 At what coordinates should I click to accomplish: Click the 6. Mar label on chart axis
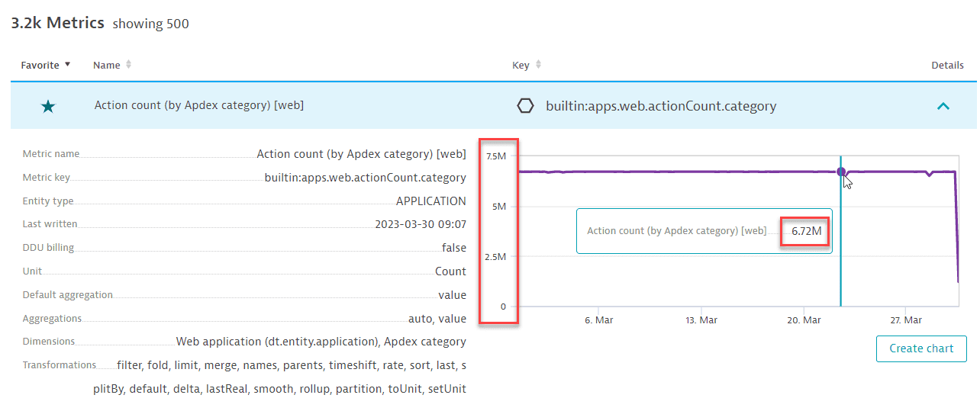click(x=598, y=320)
